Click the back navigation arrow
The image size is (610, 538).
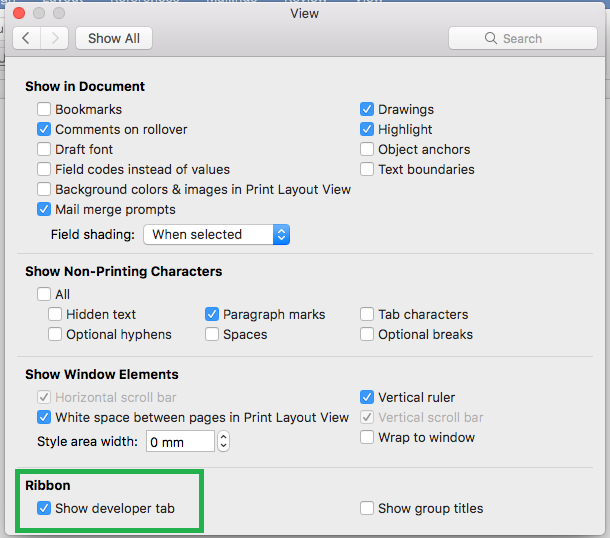[26, 38]
